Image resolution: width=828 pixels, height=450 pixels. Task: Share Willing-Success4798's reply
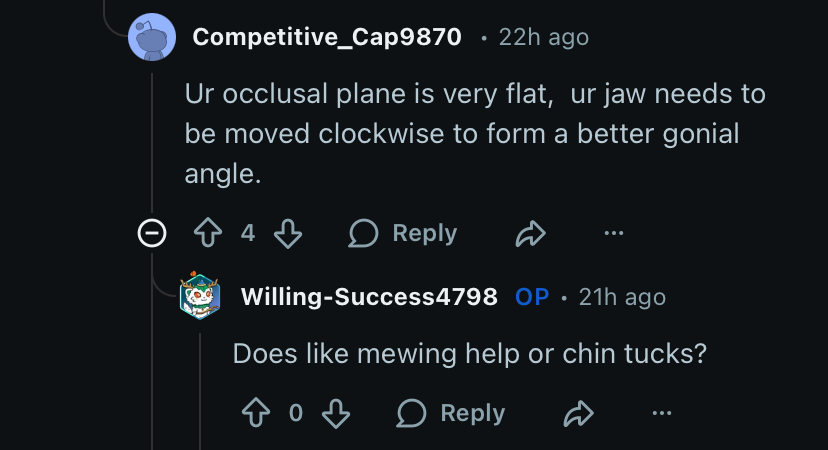(x=578, y=413)
